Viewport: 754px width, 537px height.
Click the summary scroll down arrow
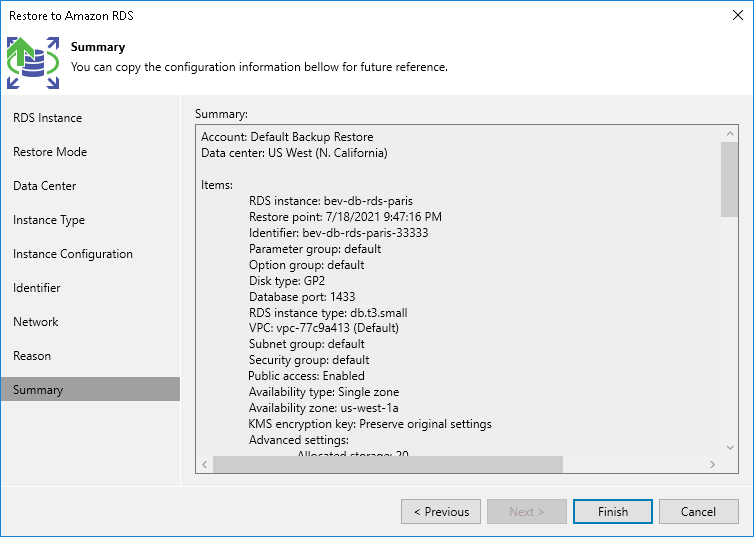[x=730, y=447]
